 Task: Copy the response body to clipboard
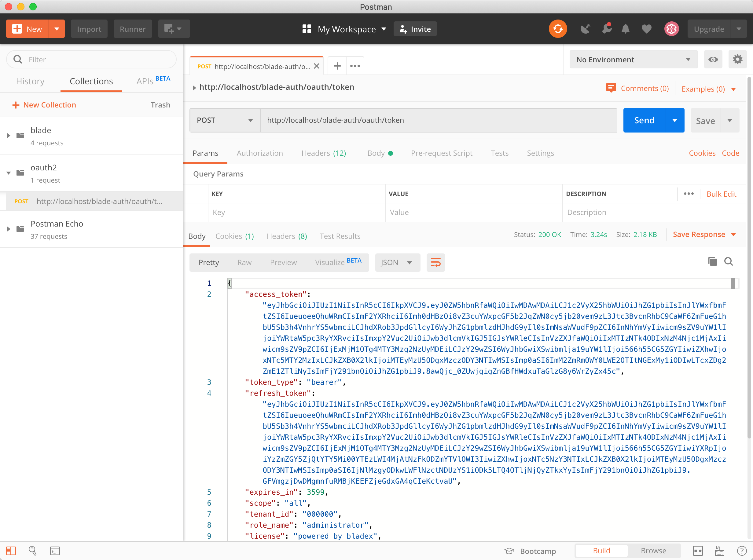tap(712, 261)
